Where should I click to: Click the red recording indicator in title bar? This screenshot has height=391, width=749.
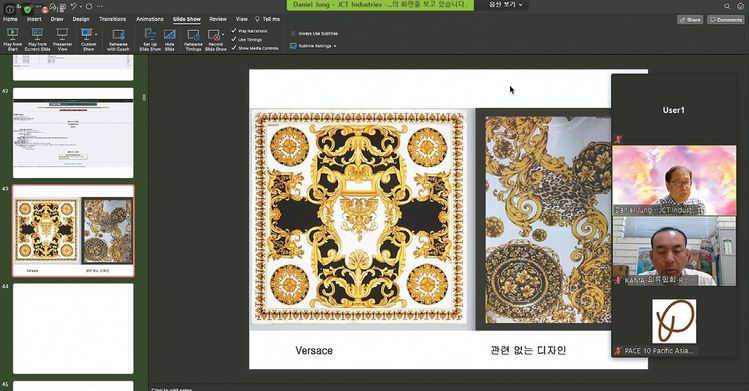[x=44, y=10]
